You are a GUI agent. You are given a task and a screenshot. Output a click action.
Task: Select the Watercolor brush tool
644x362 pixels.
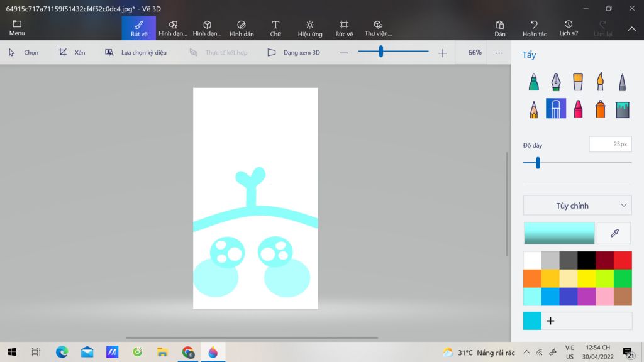(600, 82)
